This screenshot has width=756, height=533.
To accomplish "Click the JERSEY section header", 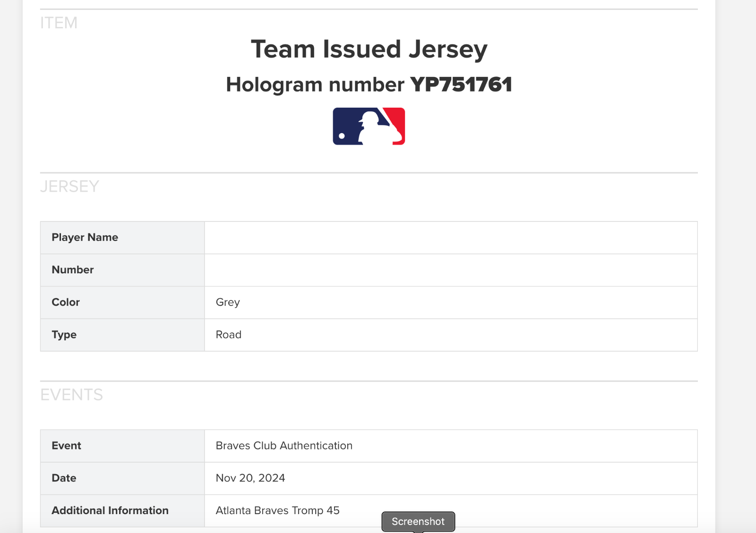I will pyautogui.click(x=69, y=186).
